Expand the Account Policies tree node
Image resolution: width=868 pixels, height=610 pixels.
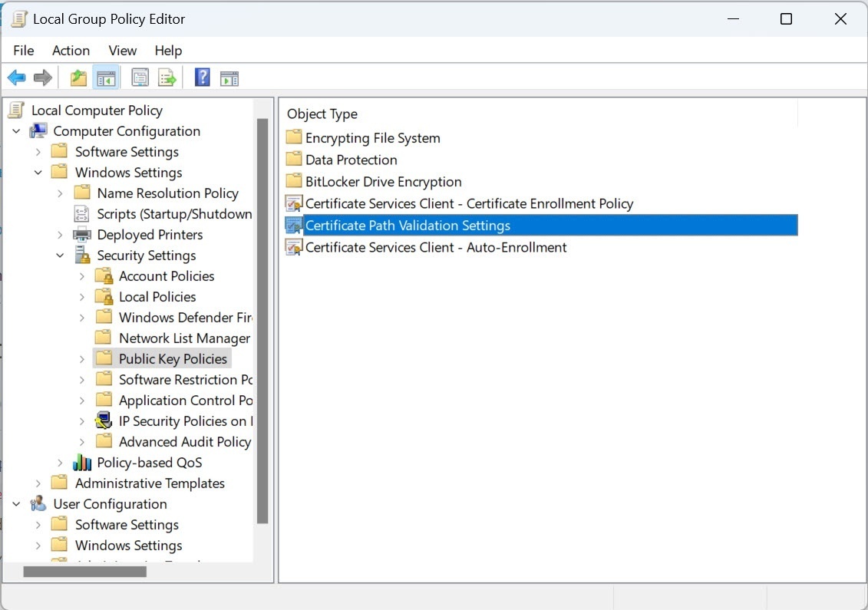82,276
